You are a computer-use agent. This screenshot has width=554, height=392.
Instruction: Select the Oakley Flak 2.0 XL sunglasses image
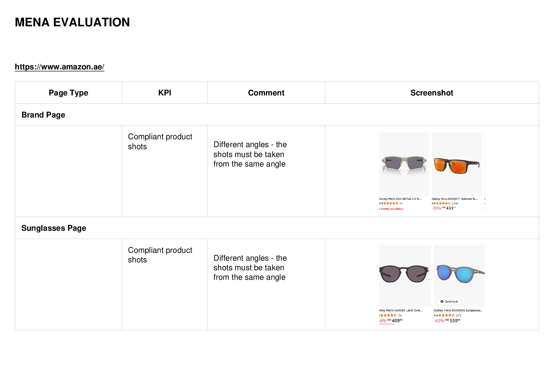(x=404, y=164)
